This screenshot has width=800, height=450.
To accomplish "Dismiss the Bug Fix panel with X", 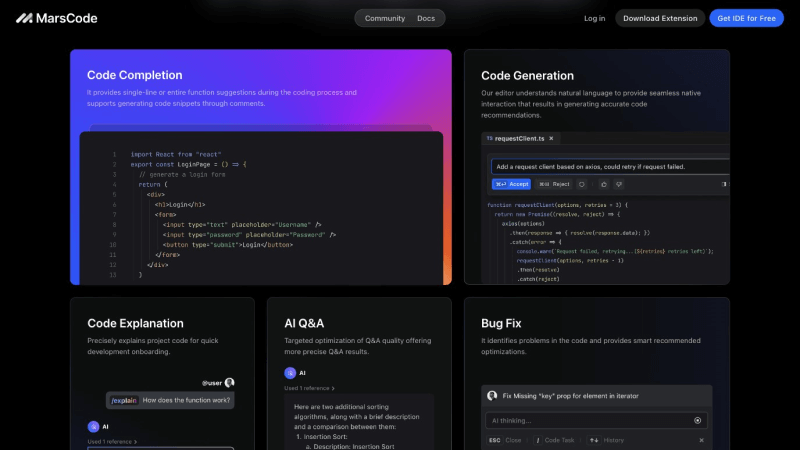I will pos(700,440).
